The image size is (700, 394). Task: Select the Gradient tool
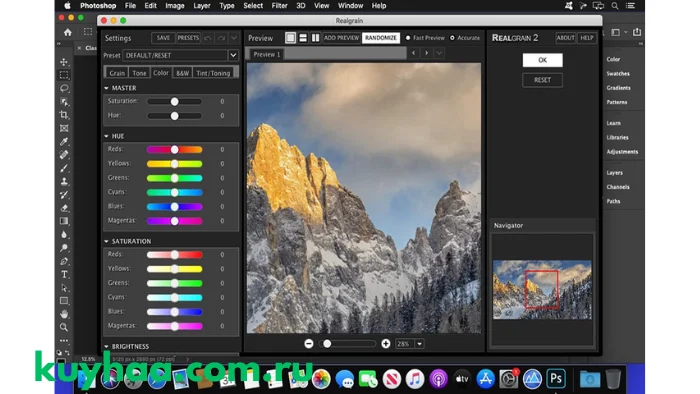coord(64,221)
